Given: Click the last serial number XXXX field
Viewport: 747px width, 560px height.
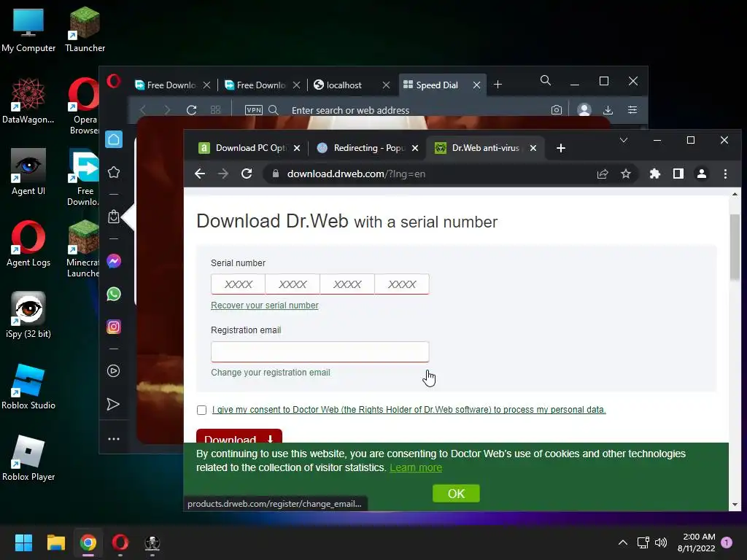Looking at the screenshot, I should (402, 284).
